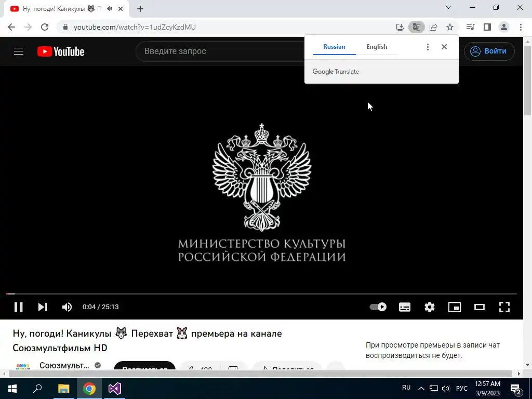Screen dimensions: 532x399
Task: Open the Союзмульт... channel name
Action: (x=64, y=365)
